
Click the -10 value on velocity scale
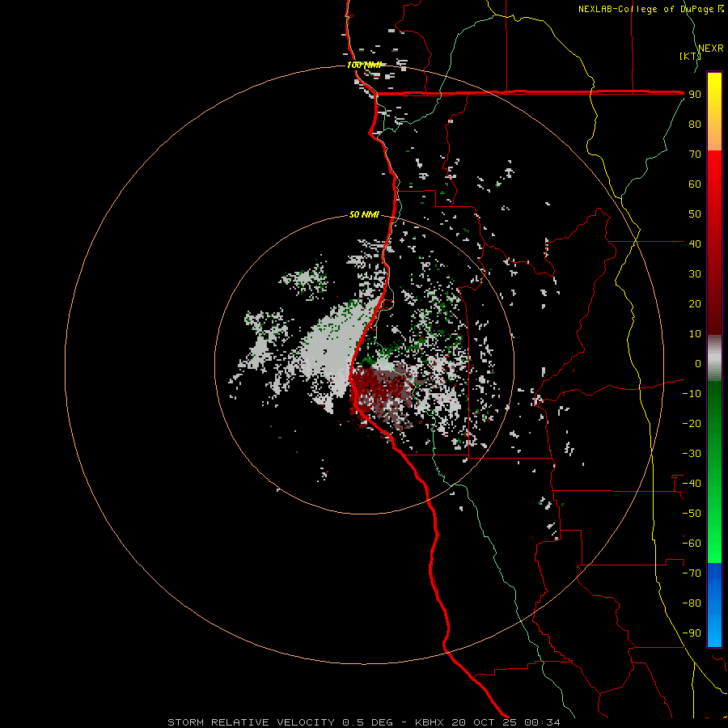point(692,394)
